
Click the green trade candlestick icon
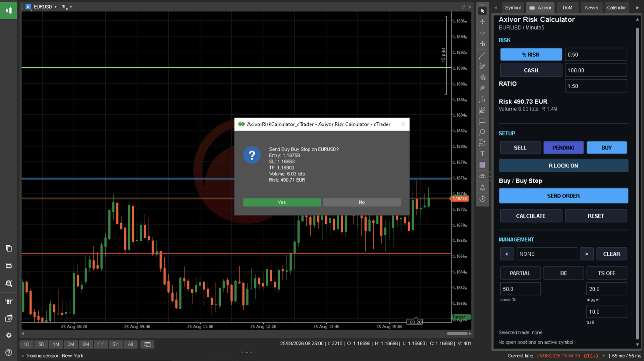(9, 10)
